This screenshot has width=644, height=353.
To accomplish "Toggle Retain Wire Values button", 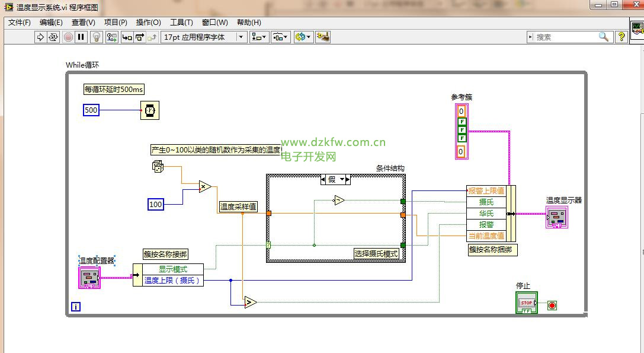I will pyautogui.click(x=112, y=37).
